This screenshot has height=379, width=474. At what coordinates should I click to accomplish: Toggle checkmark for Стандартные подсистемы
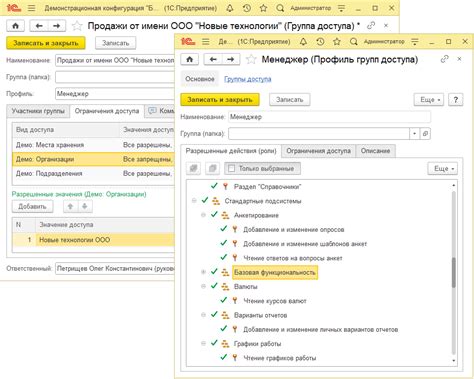pos(205,200)
